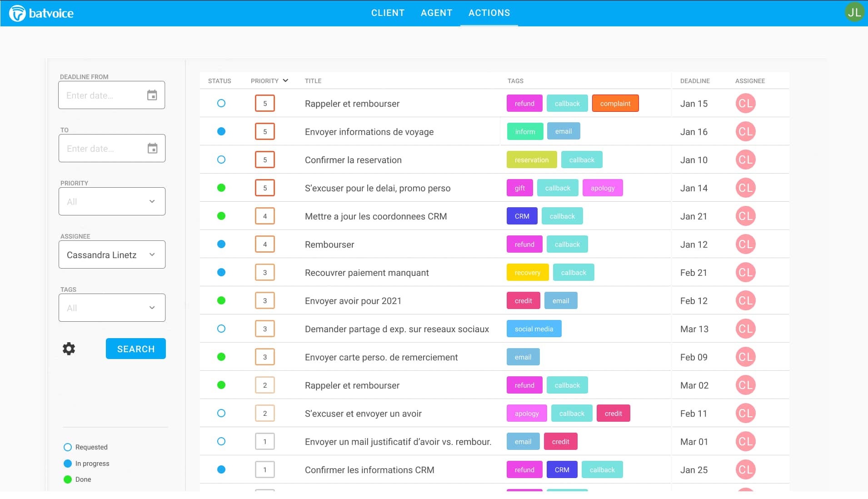This screenshot has height=499, width=868.
Task: Select the ACTIONS tab
Action: [489, 13]
